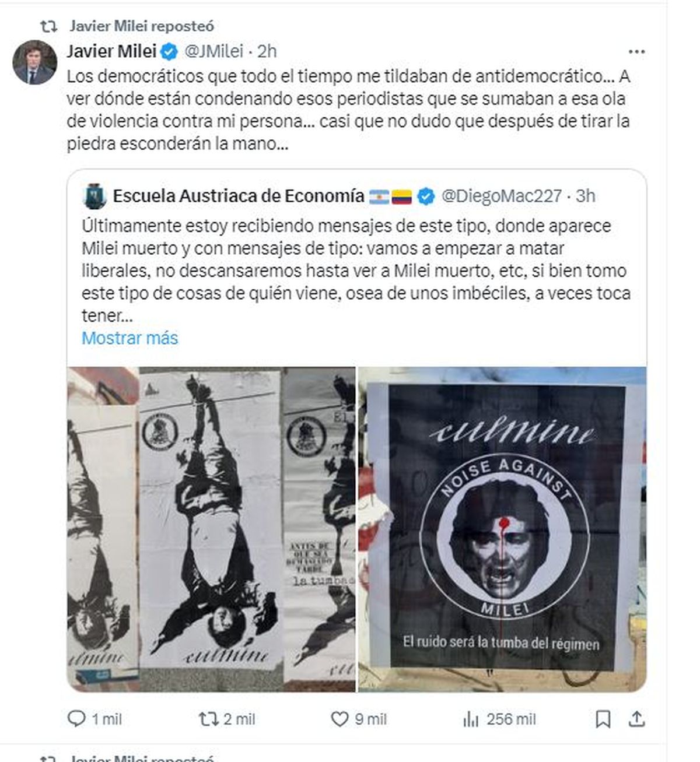Click the 'Javier Milei reposteó' label

click(x=141, y=26)
